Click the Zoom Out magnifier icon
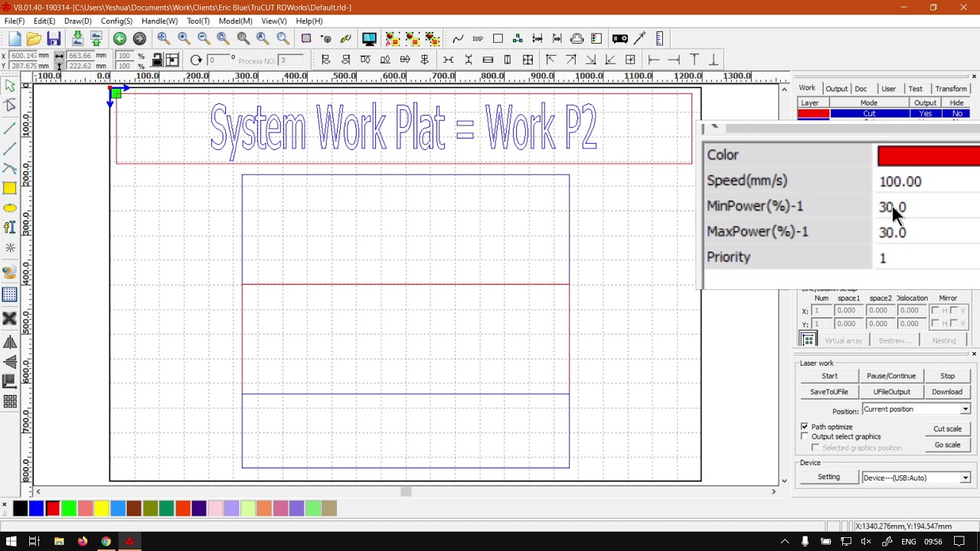 click(x=204, y=39)
